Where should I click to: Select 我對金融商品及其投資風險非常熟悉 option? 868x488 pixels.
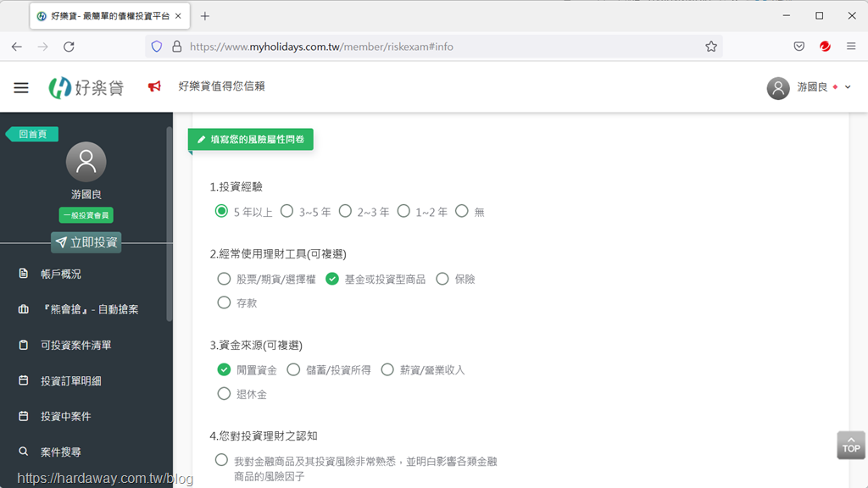coord(221,460)
